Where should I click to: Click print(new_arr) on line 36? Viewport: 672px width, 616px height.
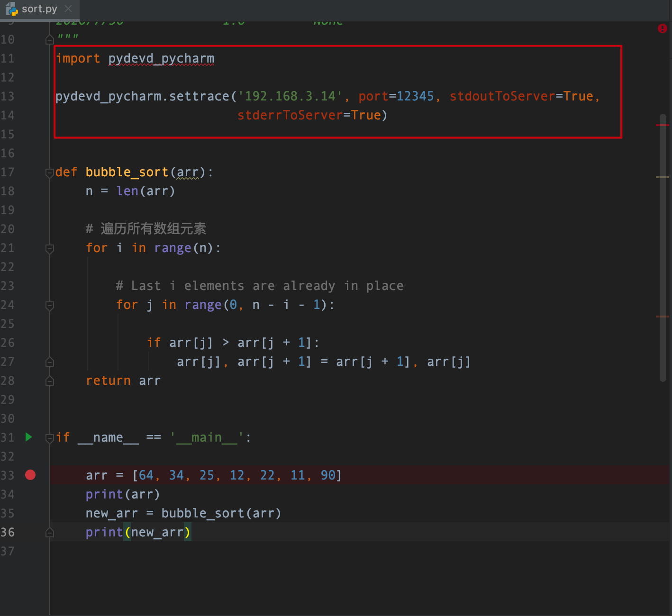138,532
